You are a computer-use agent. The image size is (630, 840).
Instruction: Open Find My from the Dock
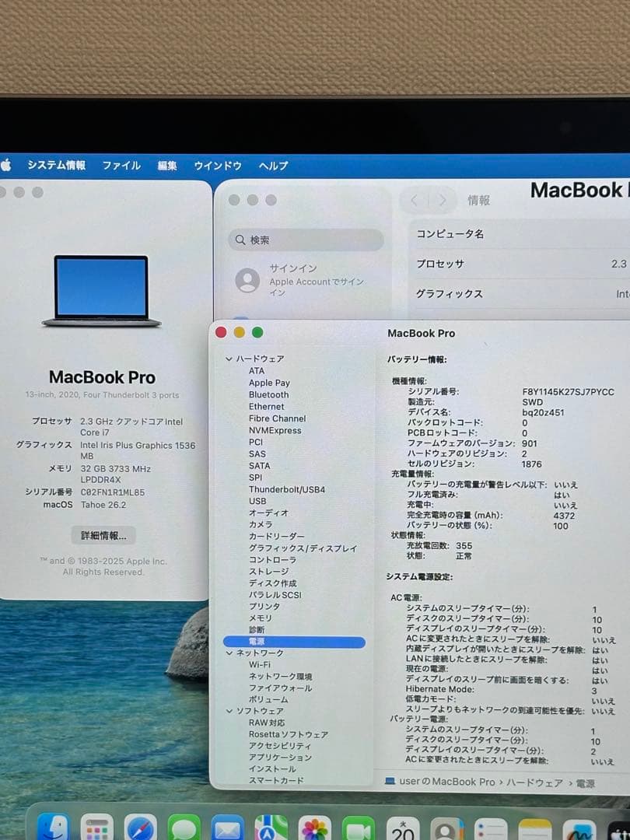coord(271,827)
